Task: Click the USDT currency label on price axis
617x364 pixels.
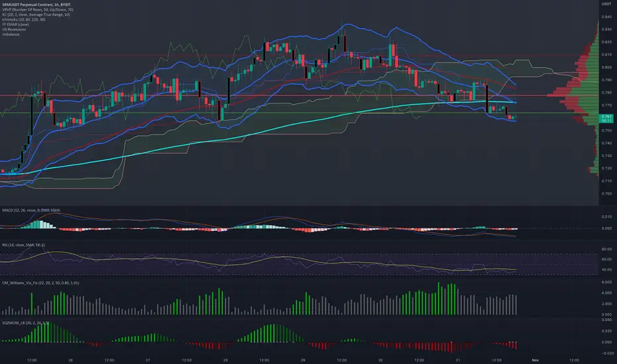Action: [x=606, y=4]
